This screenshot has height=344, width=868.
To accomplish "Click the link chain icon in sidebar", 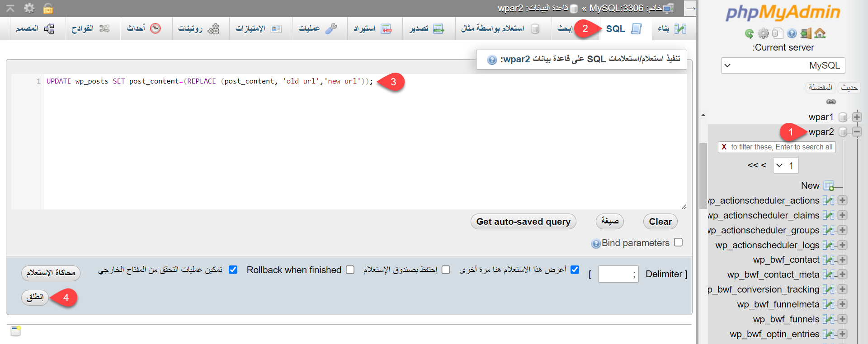I will (x=831, y=102).
